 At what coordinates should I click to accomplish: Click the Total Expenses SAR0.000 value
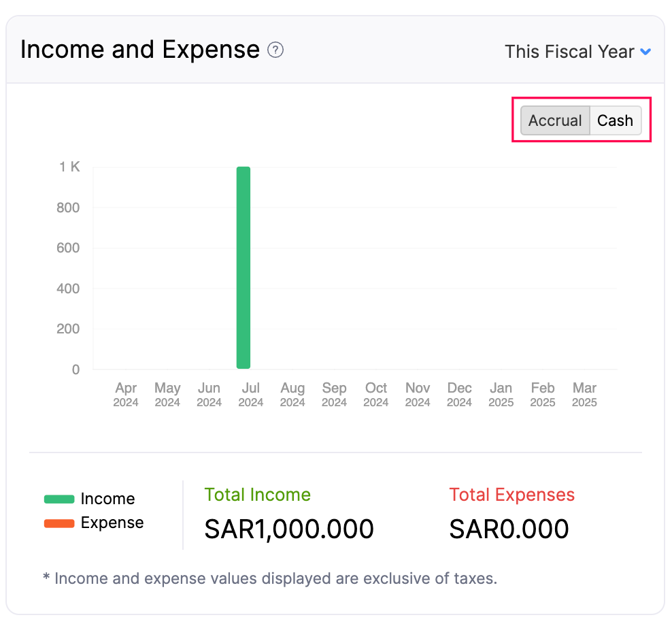point(509,529)
